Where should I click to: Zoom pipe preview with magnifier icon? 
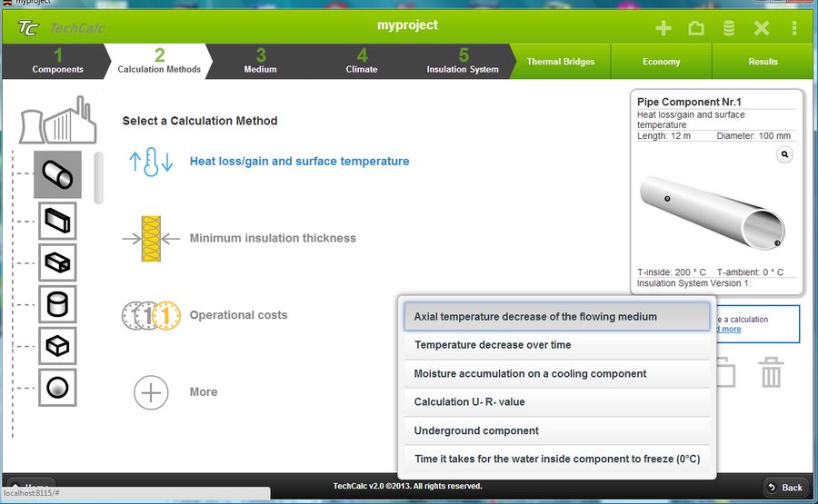tap(784, 155)
